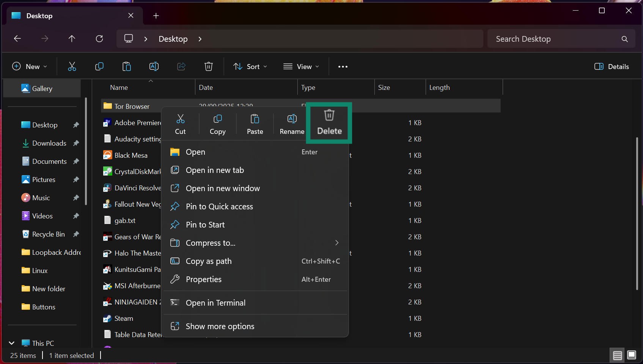The height and width of the screenshot is (364, 643).
Task: Switch to compact list layout via status bar
Action: [x=617, y=355]
